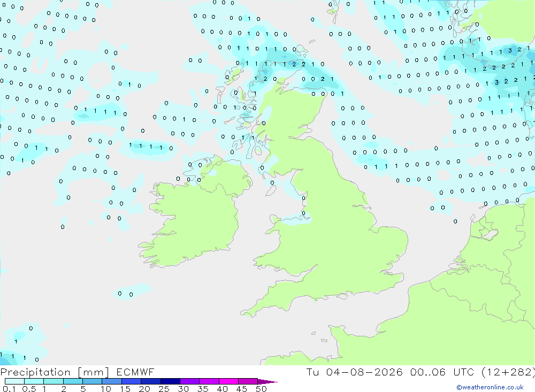Click the '10' legend scale label

[x=106, y=389]
